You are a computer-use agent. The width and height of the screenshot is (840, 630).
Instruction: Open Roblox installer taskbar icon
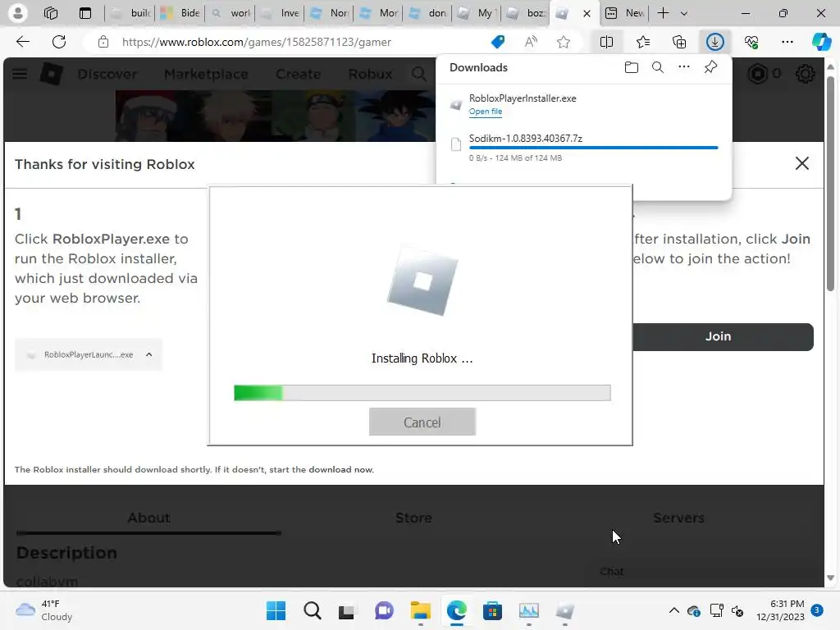[564, 610]
